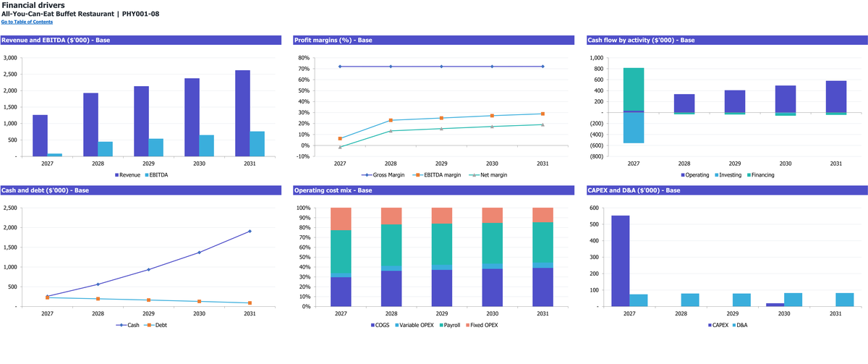
Task: Select the COGS legend entry
Action: point(380,326)
